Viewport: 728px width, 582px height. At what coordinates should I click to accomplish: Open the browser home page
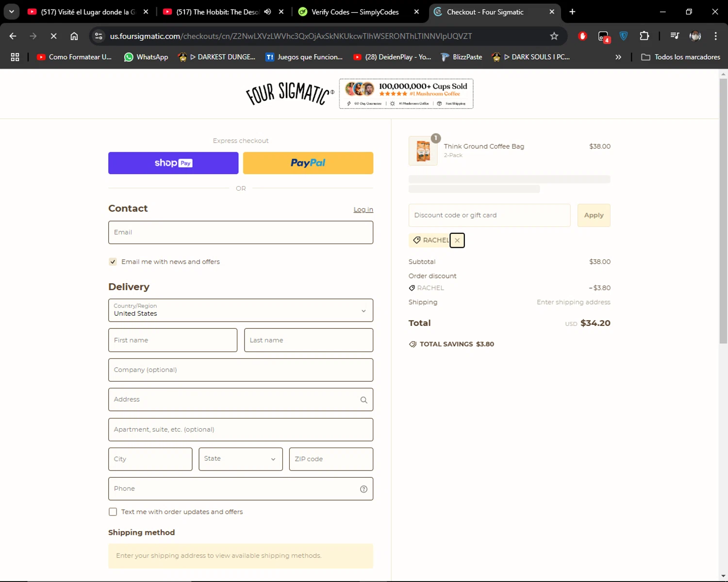(74, 36)
